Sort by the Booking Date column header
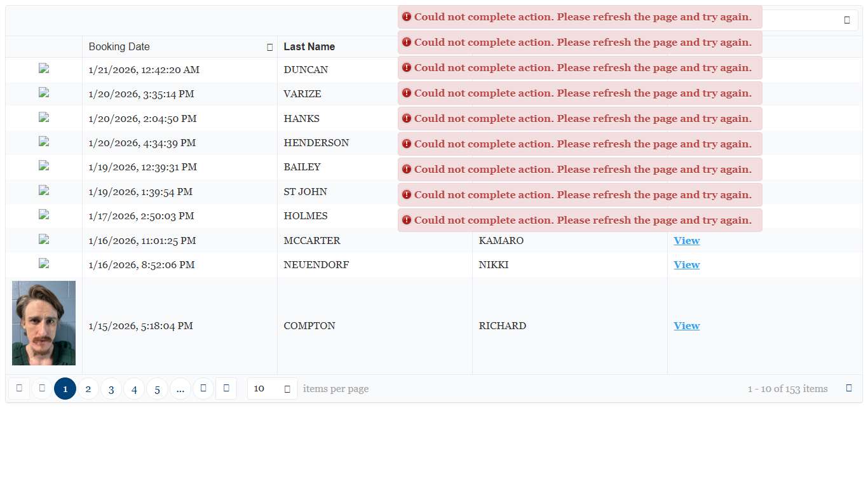868x488 pixels. [119, 47]
